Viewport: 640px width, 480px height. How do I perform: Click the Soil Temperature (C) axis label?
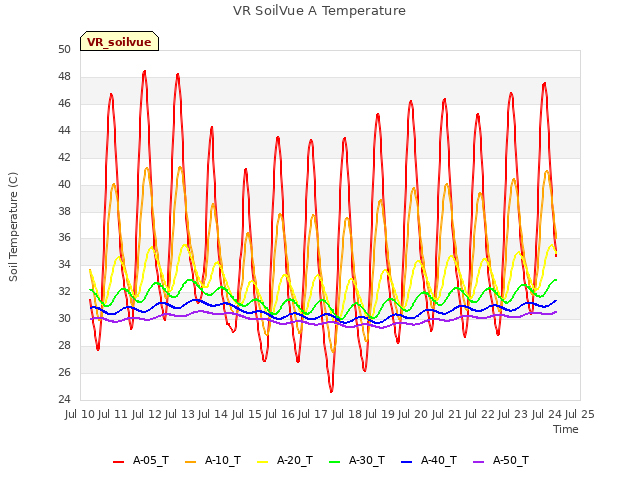(x=13, y=227)
